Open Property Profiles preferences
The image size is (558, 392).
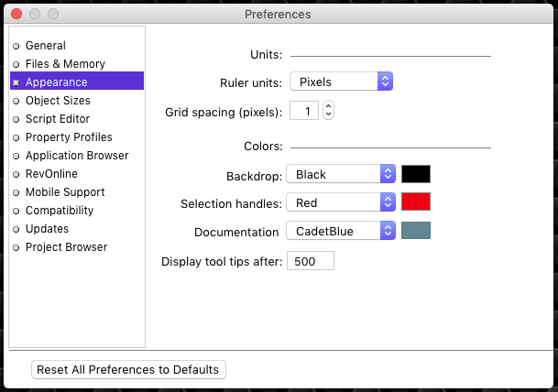(69, 137)
